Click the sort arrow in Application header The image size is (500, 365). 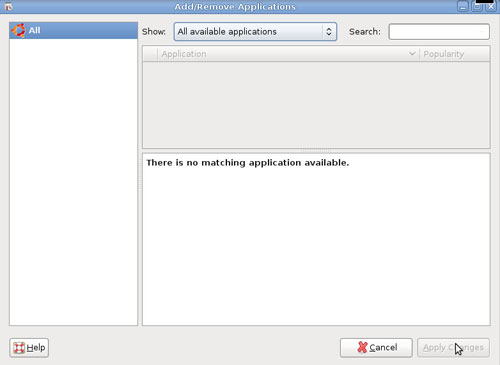point(412,54)
